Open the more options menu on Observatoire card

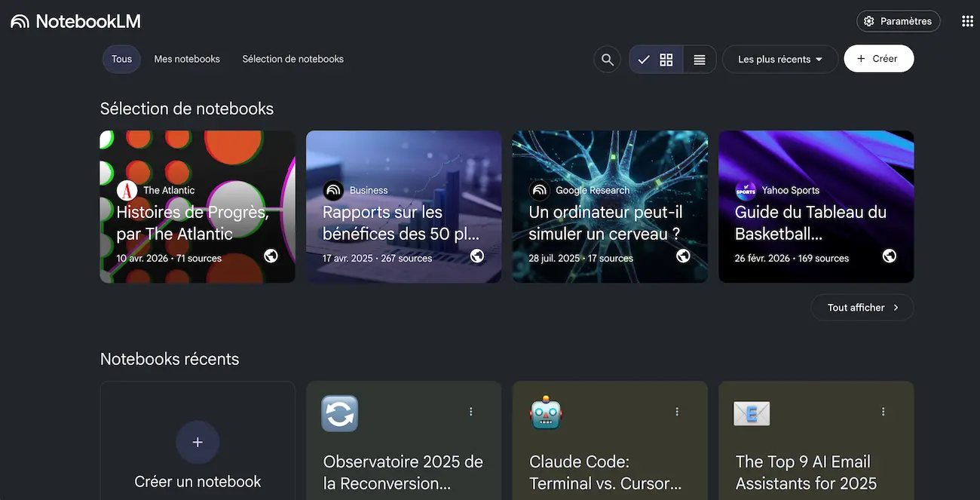pos(471,412)
